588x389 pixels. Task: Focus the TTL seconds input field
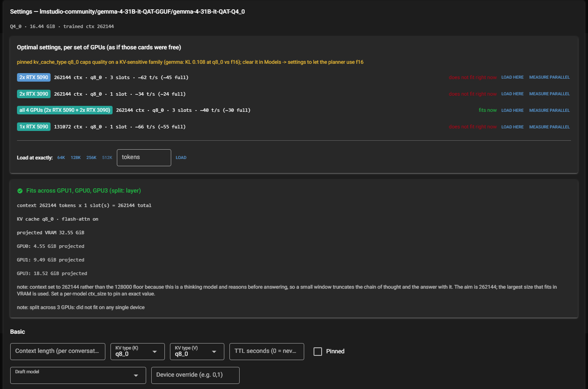tap(267, 352)
